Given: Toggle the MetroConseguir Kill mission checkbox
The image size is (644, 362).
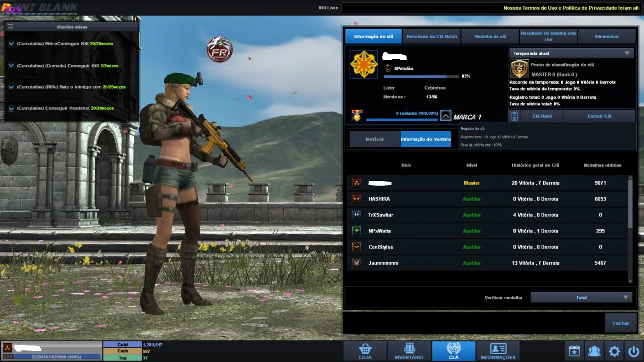Looking at the screenshot, I should point(11,44).
